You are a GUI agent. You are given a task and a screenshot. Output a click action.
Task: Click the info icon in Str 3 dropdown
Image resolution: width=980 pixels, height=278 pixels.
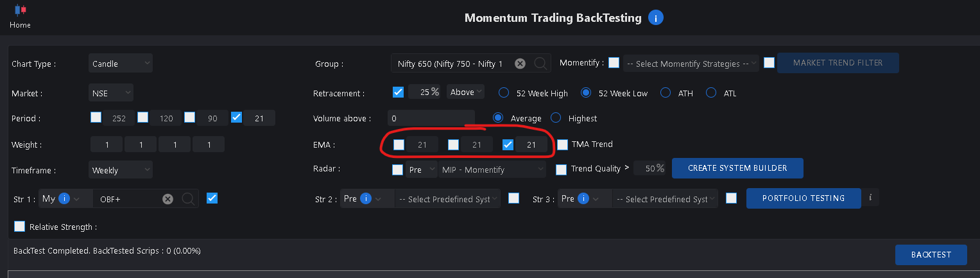pyautogui.click(x=583, y=198)
